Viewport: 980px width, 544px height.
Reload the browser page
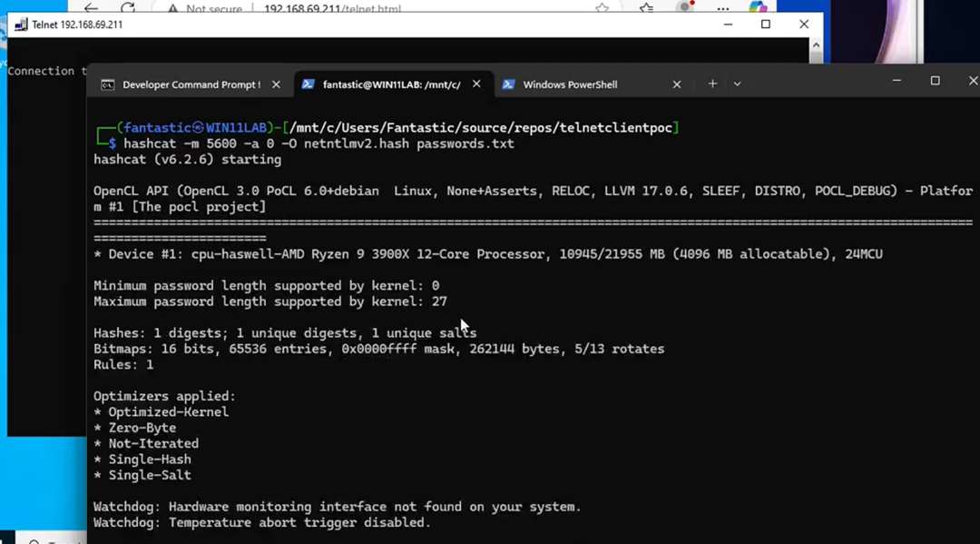pos(128,7)
